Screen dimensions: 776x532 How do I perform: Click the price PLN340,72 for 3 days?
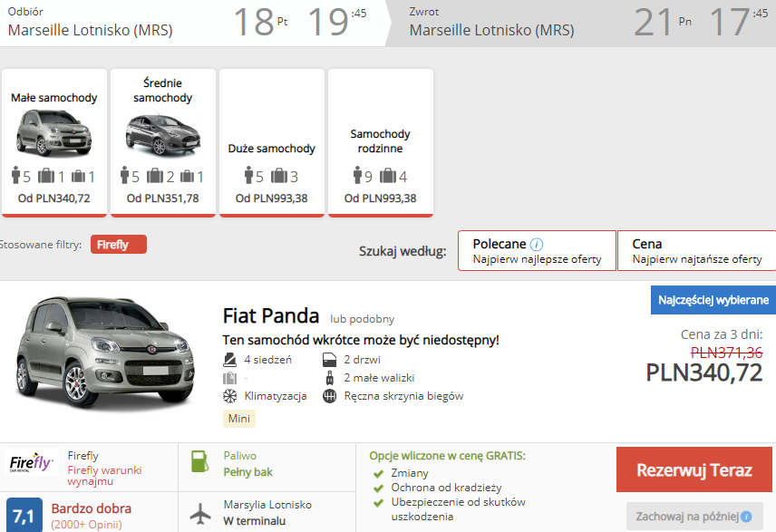[x=704, y=372]
